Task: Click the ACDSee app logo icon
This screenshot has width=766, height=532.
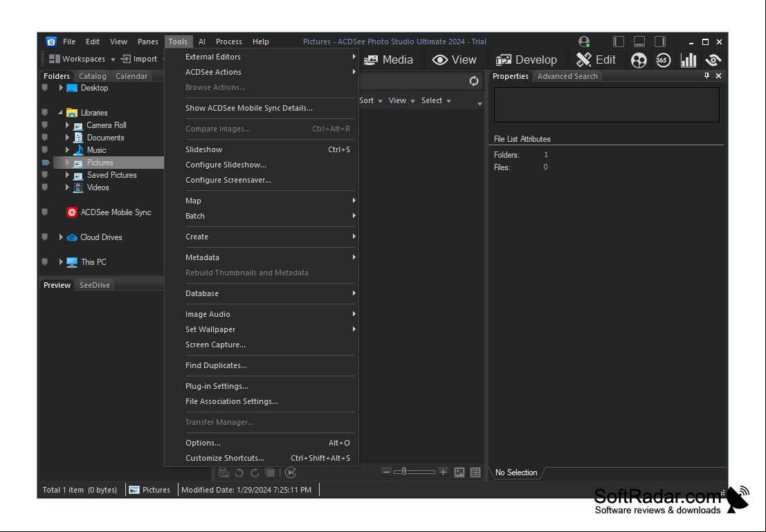Action: click(51, 42)
